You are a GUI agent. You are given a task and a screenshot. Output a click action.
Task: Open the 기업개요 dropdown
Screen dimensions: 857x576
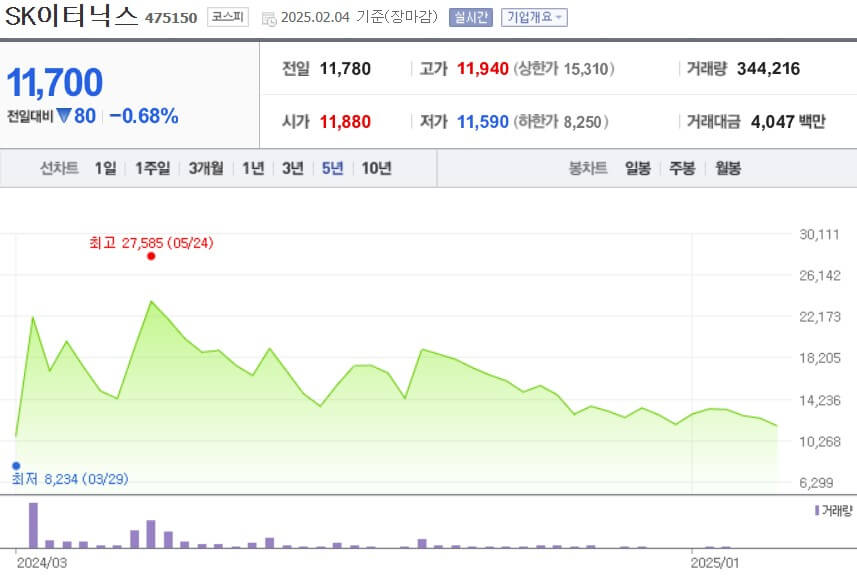pyautogui.click(x=534, y=17)
